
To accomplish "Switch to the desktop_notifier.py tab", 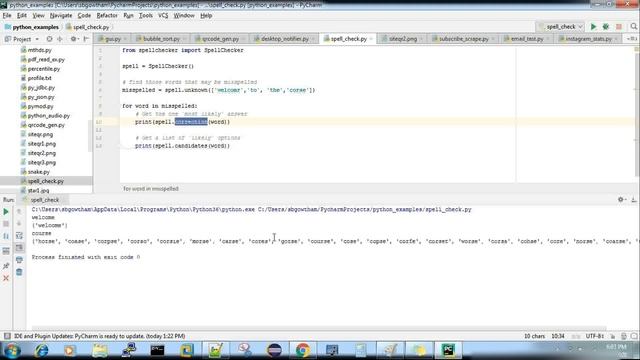I will click(284, 39).
